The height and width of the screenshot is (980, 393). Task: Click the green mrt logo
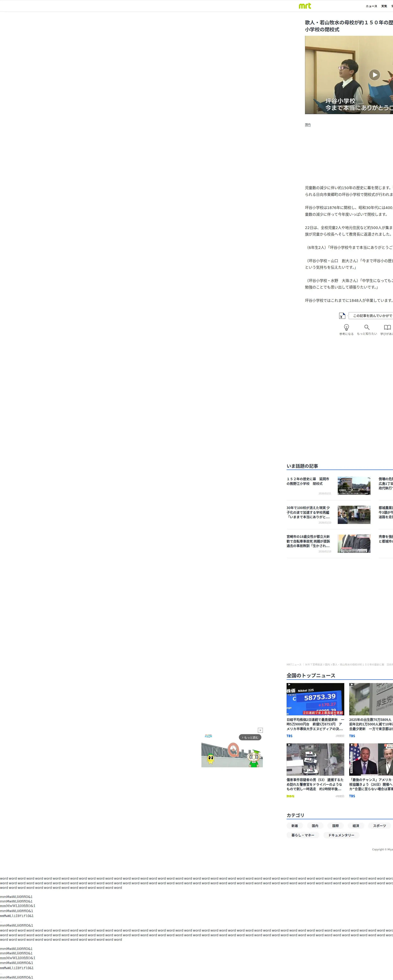305,6
